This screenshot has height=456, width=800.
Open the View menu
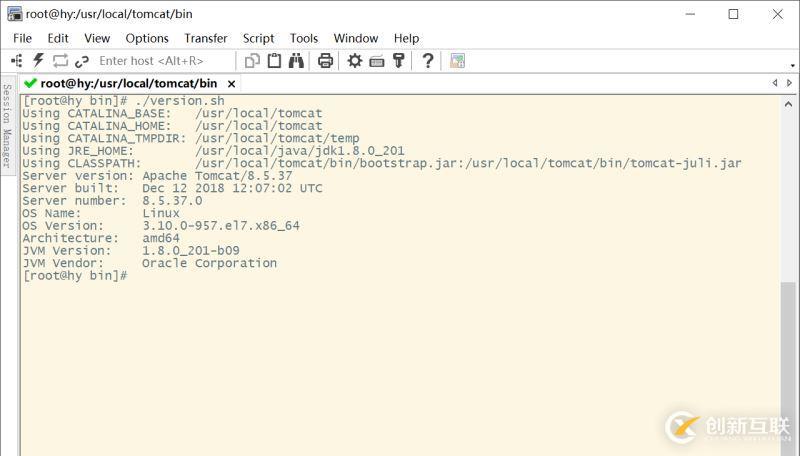point(97,38)
